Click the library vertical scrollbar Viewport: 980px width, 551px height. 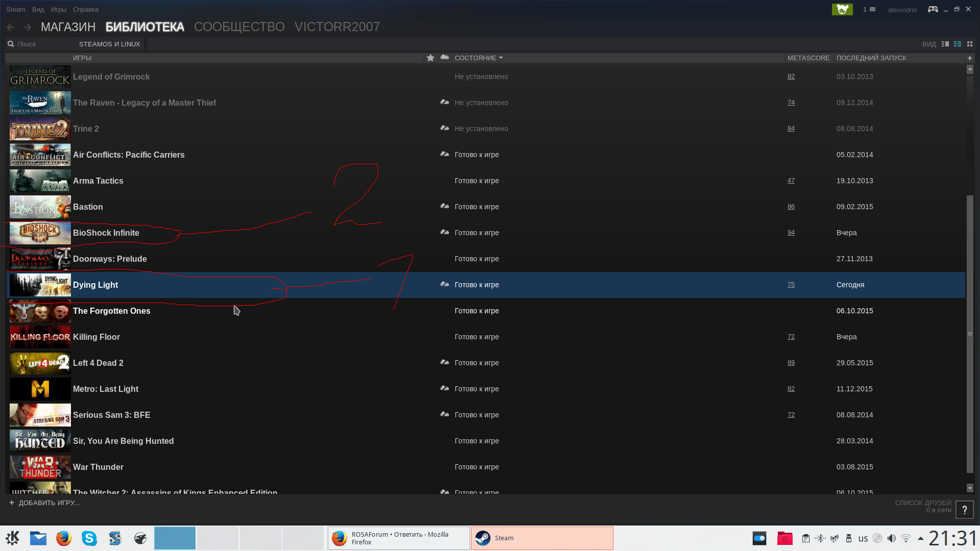(x=970, y=334)
